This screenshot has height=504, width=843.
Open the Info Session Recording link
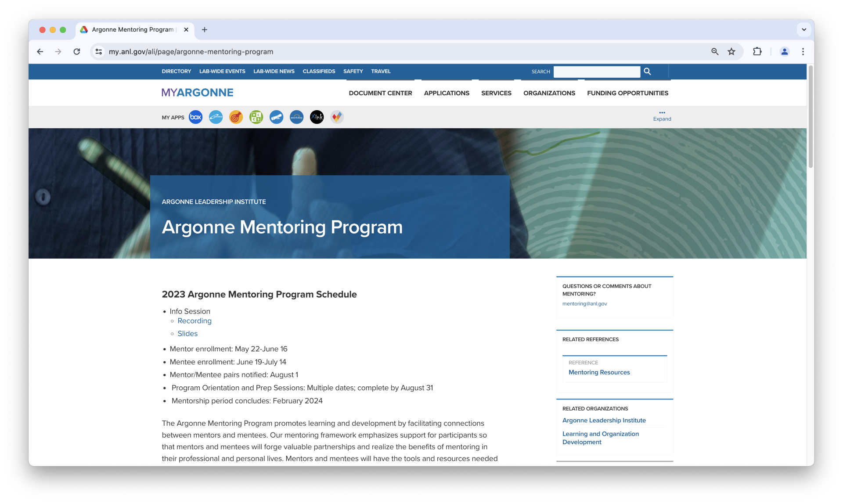[195, 321]
